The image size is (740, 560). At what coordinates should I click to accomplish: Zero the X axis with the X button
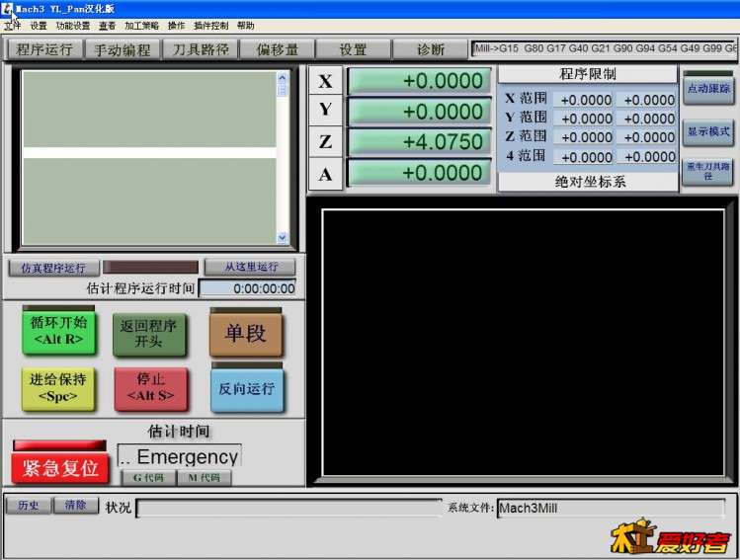[325, 81]
